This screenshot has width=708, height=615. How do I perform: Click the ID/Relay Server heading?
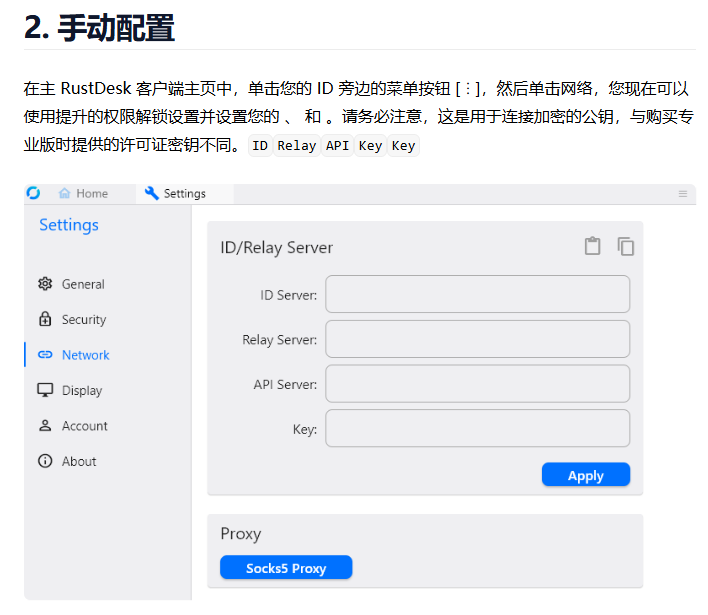click(x=276, y=247)
